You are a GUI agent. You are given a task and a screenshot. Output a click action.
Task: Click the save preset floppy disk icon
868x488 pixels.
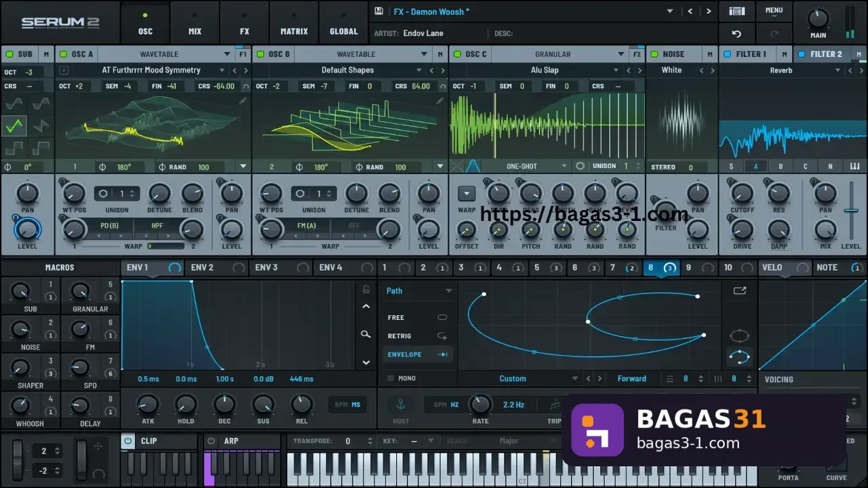pos(379,12)
